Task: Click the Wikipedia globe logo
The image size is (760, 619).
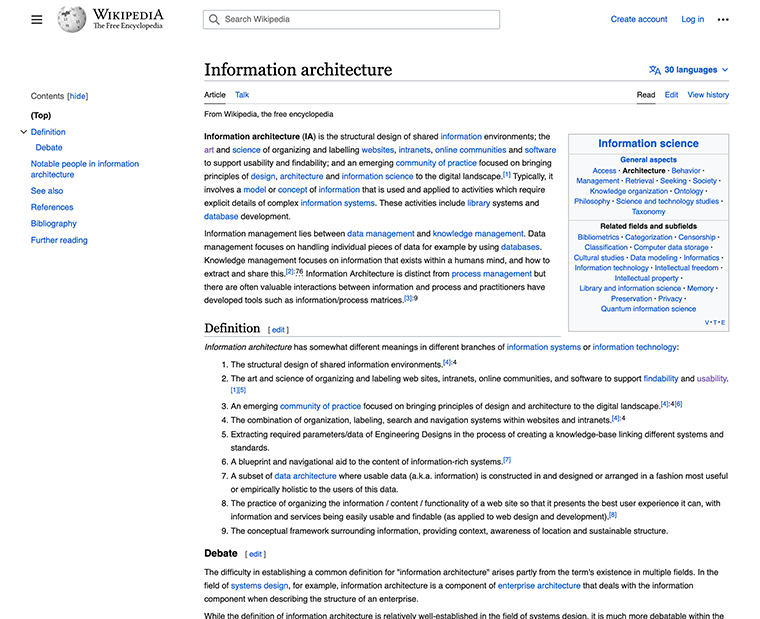Action: point(72,19)
